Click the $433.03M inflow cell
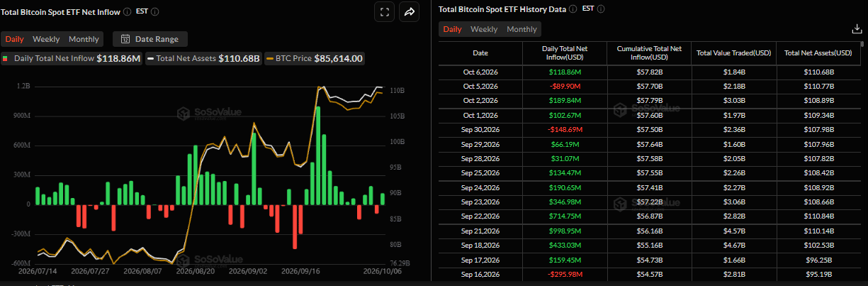 (565, 246)
